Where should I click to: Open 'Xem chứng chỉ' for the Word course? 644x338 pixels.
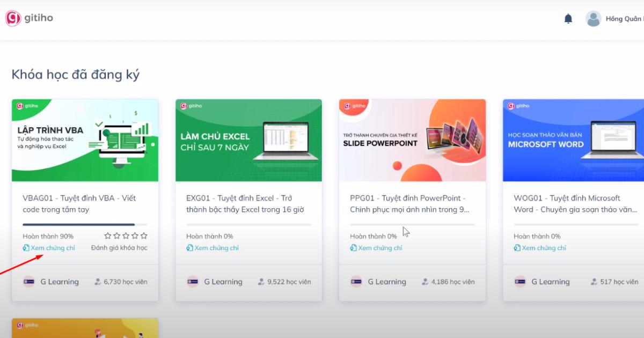(x=544, y=248)
